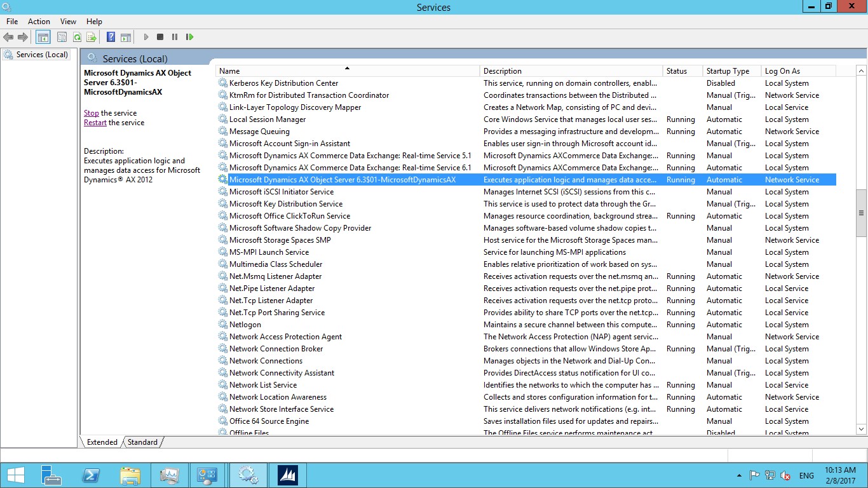868x488 pixels.
Task: Open the Action menu
Action: [x=39, y=22]
